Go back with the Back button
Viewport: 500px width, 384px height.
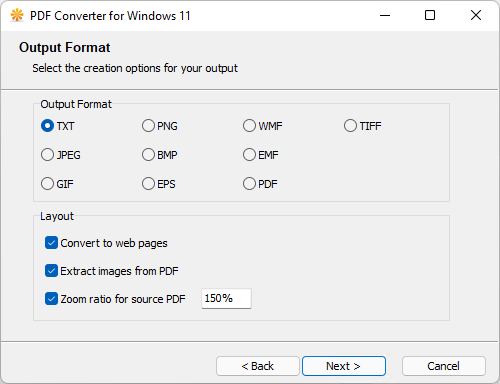(x=258, y=366)
